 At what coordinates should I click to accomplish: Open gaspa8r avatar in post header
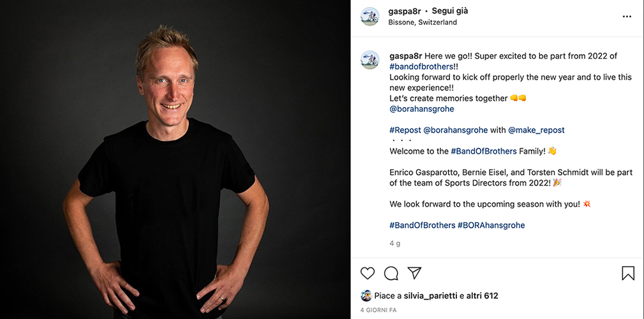point(370,17)
